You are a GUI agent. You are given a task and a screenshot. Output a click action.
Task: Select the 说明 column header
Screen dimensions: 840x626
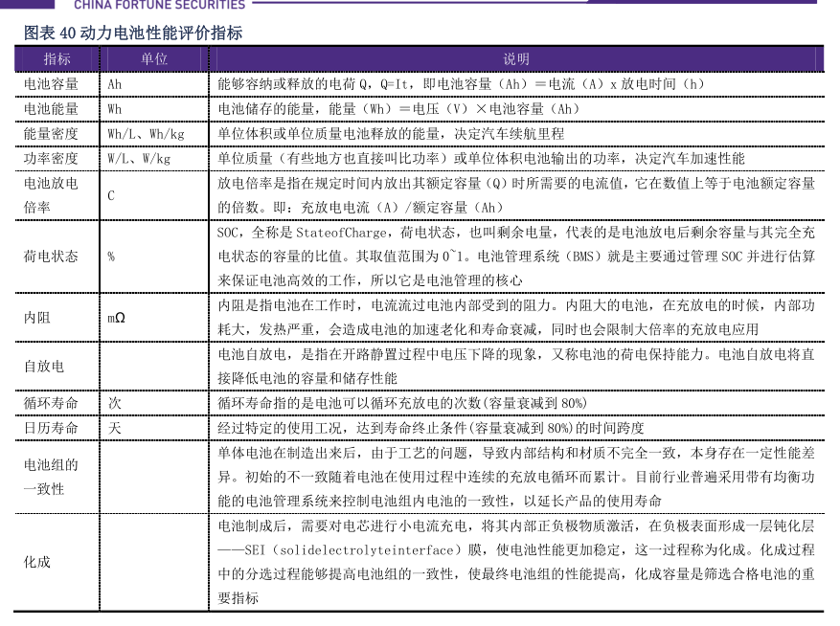[x=516, y=59]
